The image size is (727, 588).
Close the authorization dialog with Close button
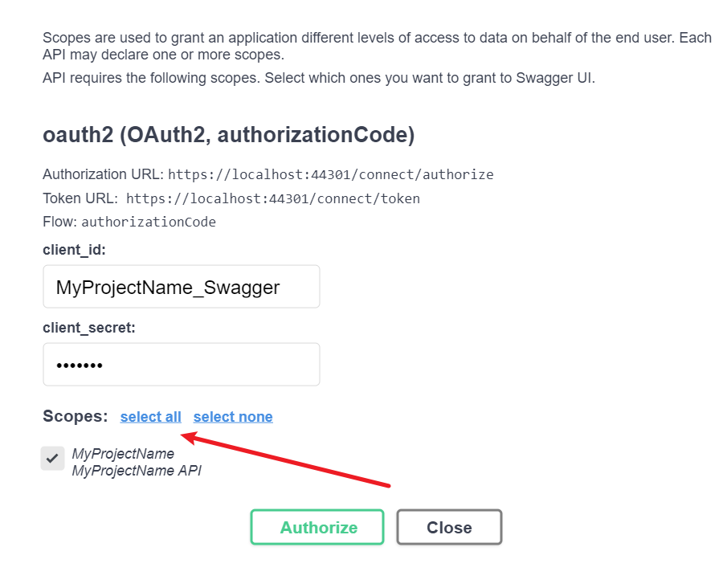coord(449,527)
